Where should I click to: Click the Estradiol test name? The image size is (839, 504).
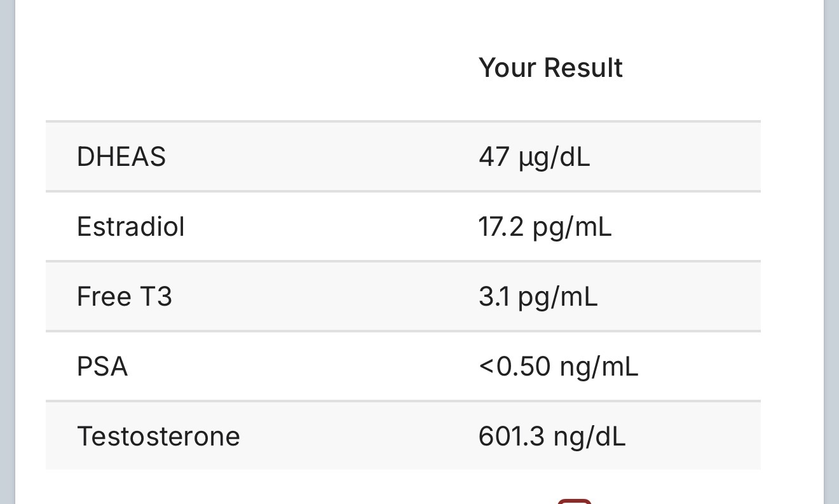click(x=131, y=226)
